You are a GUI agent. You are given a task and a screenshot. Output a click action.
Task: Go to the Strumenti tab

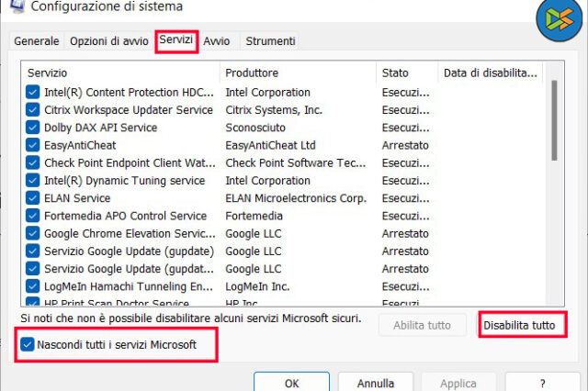point(270,41)
